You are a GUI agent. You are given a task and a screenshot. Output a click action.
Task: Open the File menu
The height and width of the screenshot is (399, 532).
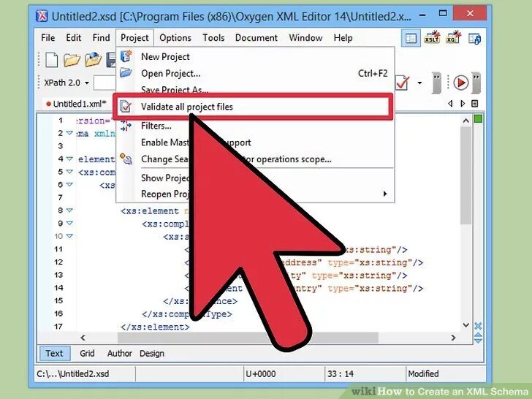[x=47, y=38]
